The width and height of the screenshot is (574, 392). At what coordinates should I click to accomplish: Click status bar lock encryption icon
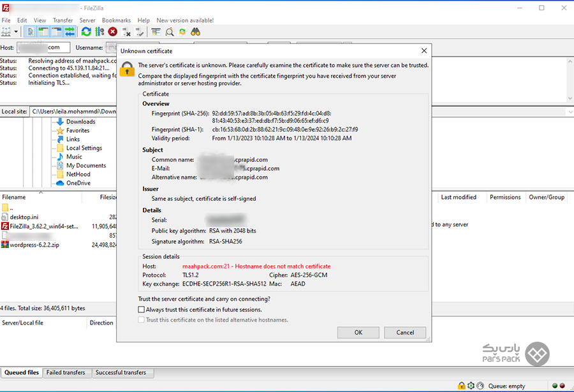pyautogui.click(x=462, y=386)
